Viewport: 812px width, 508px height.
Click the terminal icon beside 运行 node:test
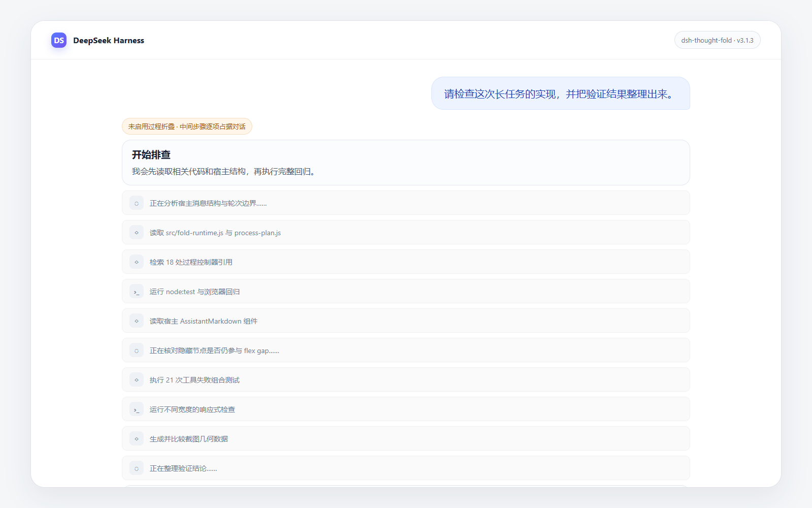pyautogui.click(x=137, y=292)
